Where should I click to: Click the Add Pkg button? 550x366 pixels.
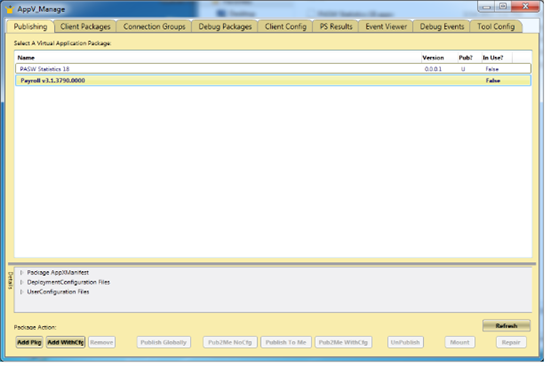click(x=29, y=342)
